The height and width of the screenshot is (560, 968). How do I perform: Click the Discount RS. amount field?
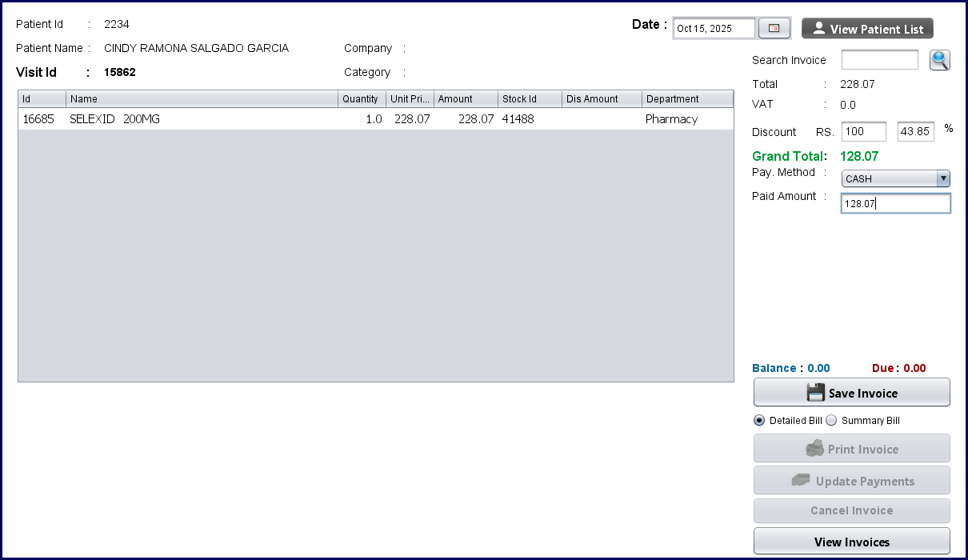click(x=863, y=132)
